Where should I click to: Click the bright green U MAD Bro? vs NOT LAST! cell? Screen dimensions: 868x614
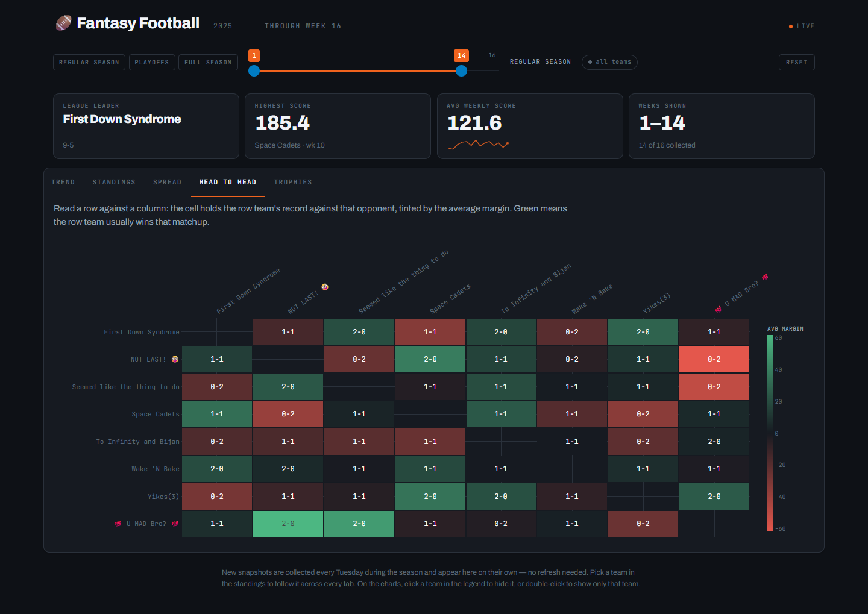(x=288, y=524)
